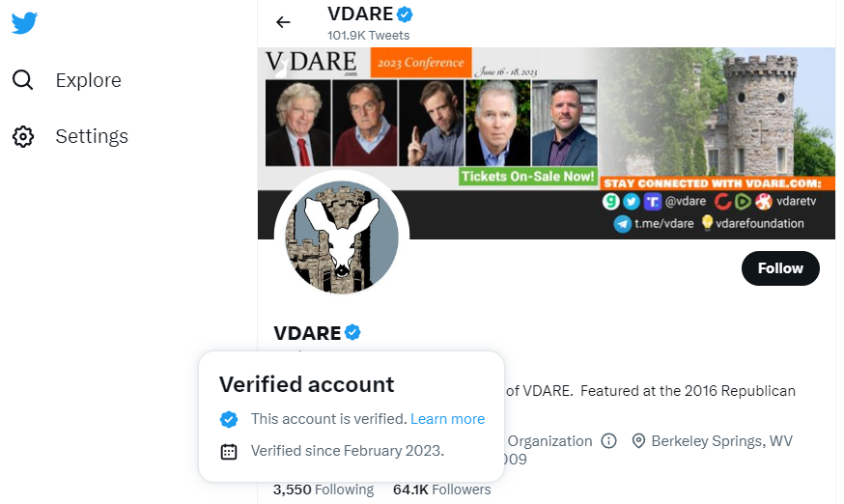Go back using the left arrow
The image size is (844, 504).
point(283,22)
